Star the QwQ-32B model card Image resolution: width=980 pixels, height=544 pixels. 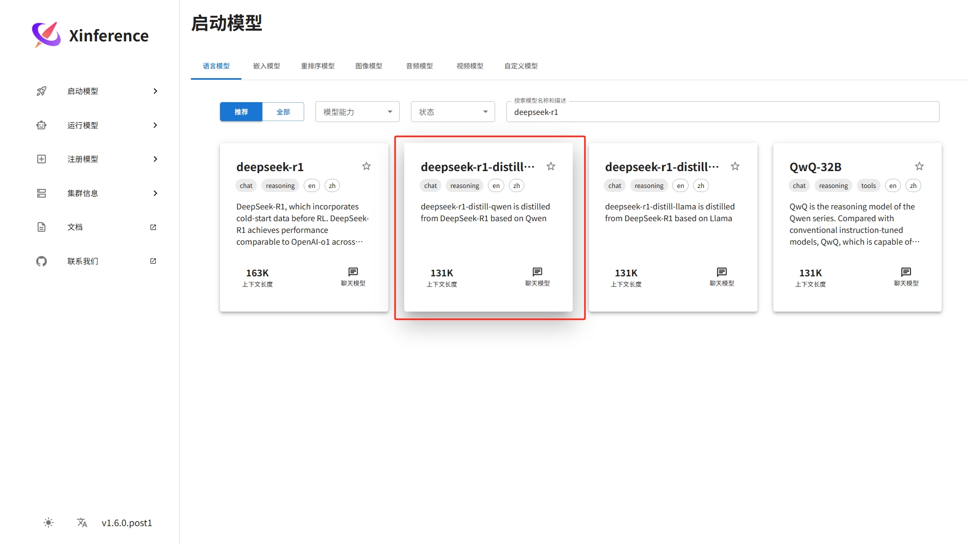tap(919, 166)
